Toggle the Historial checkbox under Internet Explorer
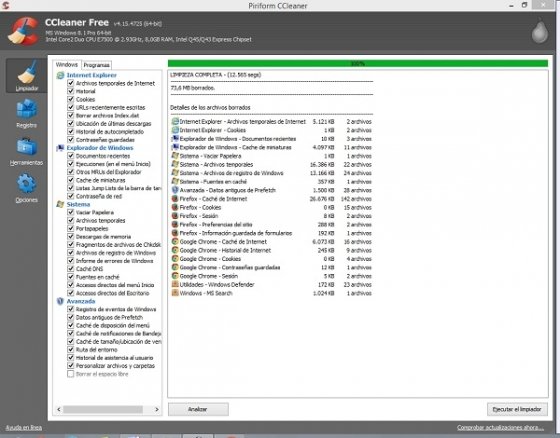560x438 pixels. 71,91
